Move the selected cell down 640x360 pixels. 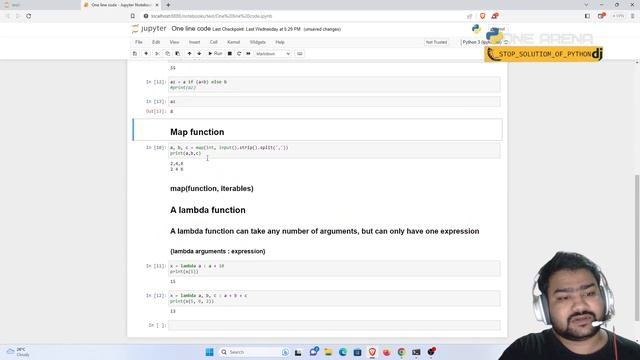coord(199,53)
